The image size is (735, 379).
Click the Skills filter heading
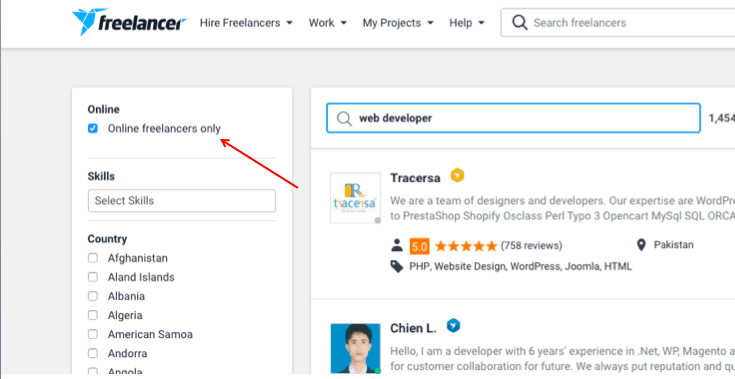101,177
